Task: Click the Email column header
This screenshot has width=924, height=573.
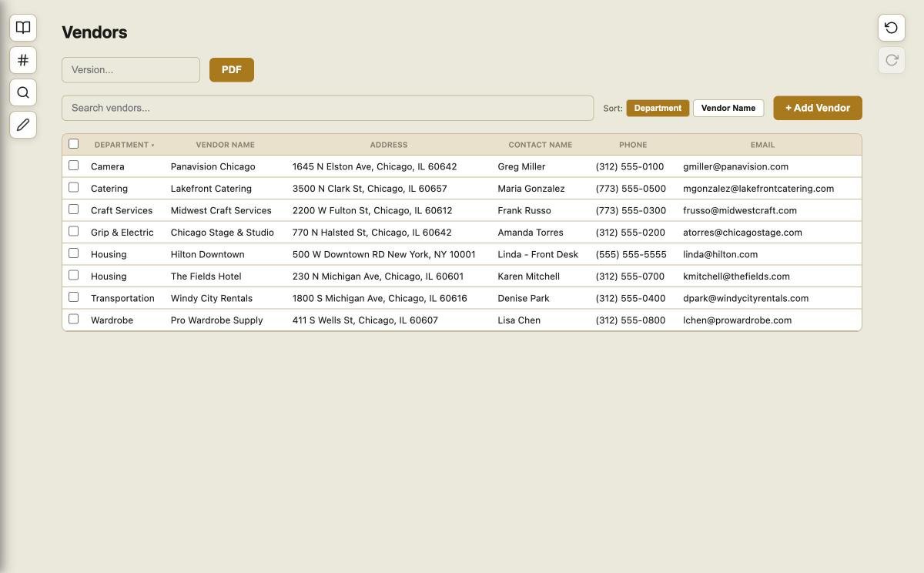Action: 762,145
